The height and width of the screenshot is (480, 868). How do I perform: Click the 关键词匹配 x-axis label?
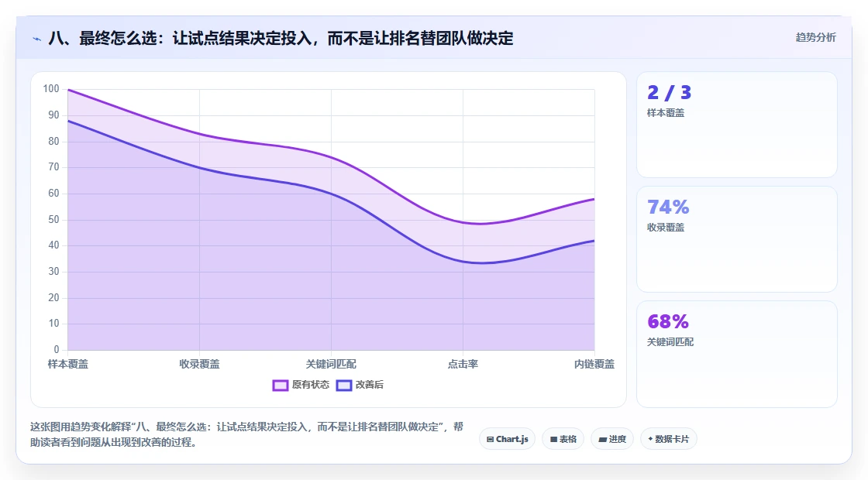(x=331, y=364)
